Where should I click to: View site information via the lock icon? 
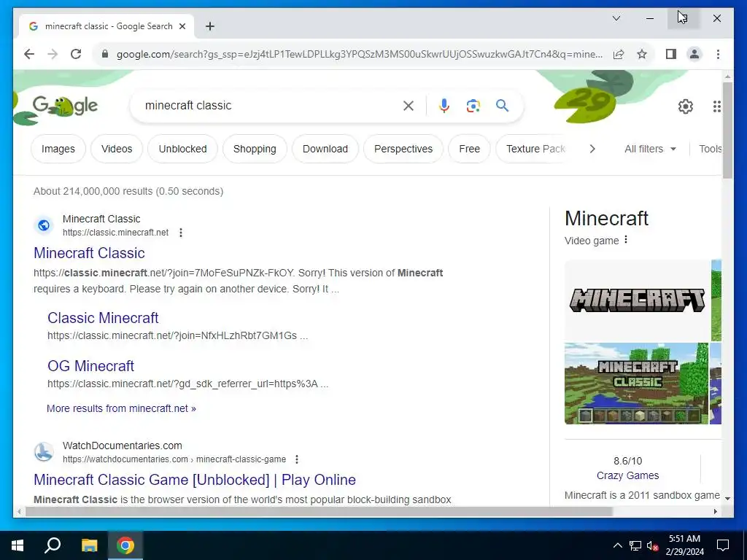pos(105,54)
